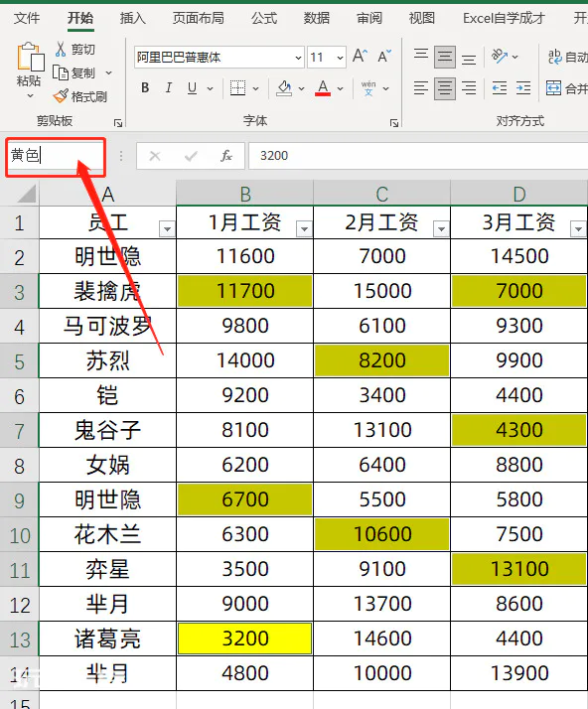Open the font size dropdown
Screen dimensions: 588x709
click(x=340, y=58)
